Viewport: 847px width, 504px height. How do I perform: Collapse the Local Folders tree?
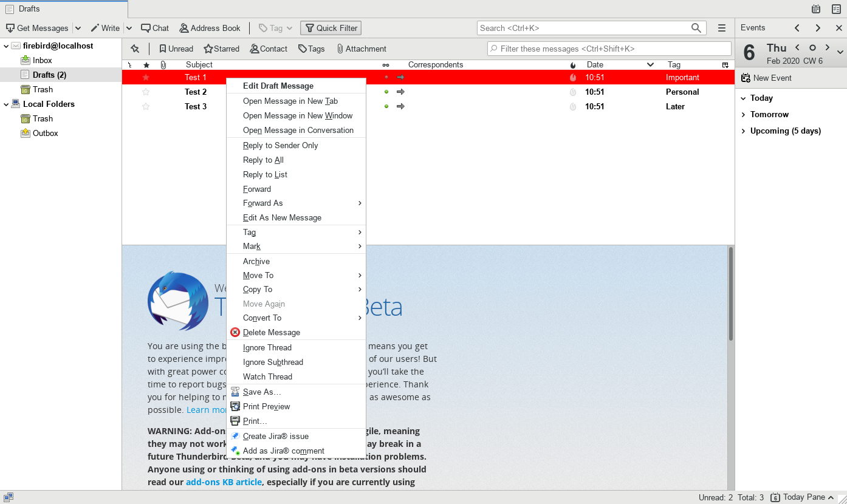coord(7,104)
